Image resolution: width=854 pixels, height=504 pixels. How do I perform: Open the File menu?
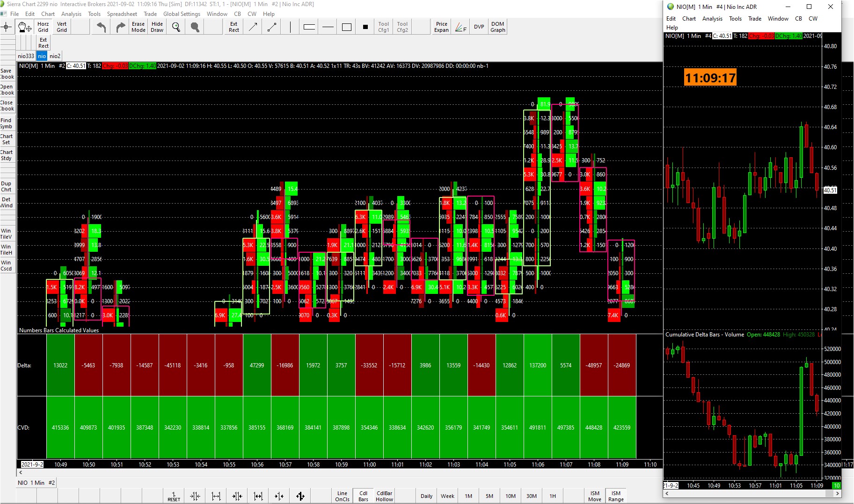(x=15, y=14)
